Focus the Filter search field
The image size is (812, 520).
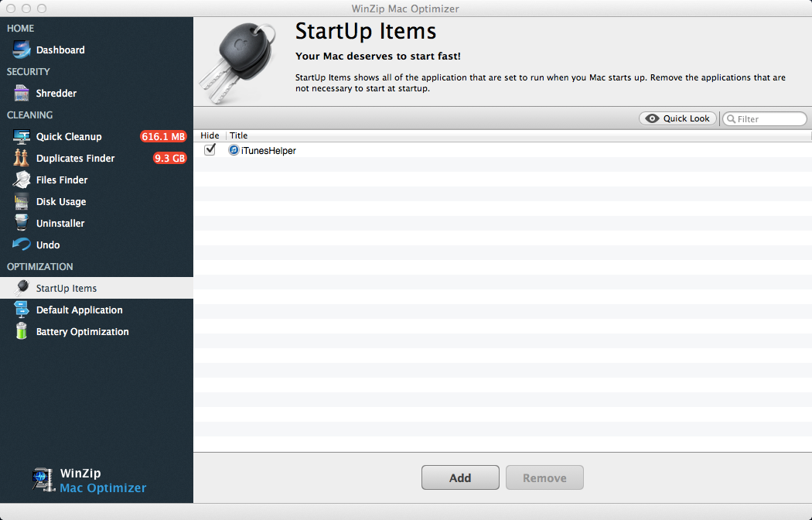(x=770, y=119)
